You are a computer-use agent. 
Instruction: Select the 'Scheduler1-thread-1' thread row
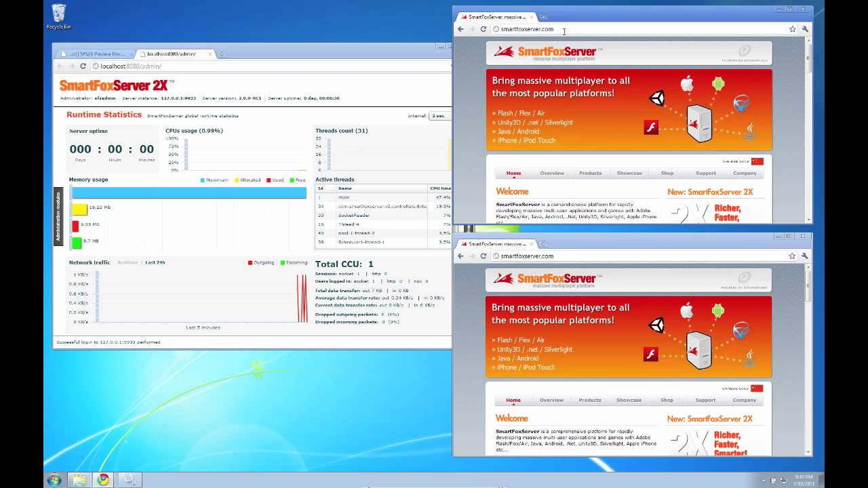pyautogui.click(x=383, y=242)
